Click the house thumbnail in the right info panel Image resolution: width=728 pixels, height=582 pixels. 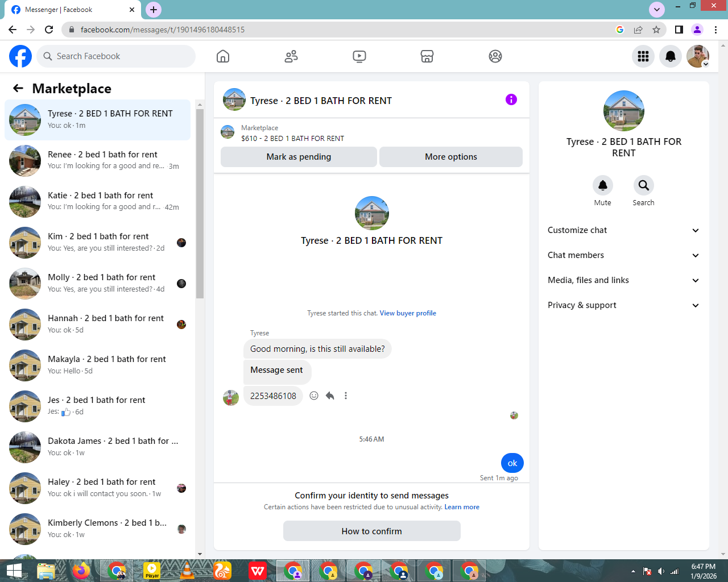pos(624,111)
